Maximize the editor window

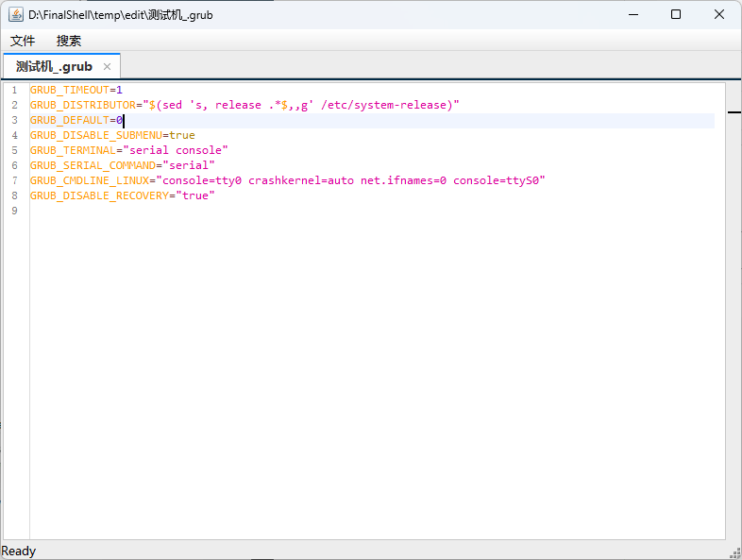676,14
